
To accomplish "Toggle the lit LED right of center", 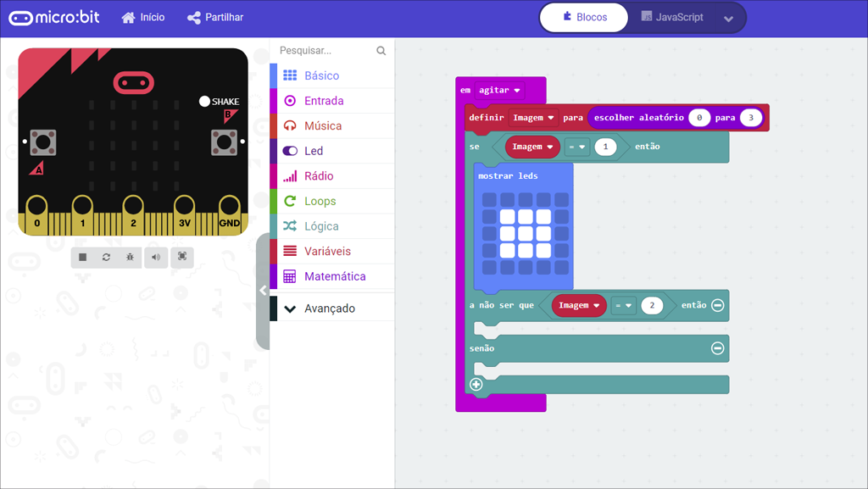I will [543, 233].
